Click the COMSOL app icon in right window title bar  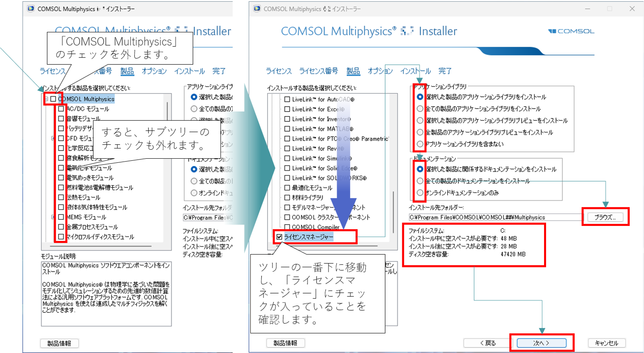(257, 9)
